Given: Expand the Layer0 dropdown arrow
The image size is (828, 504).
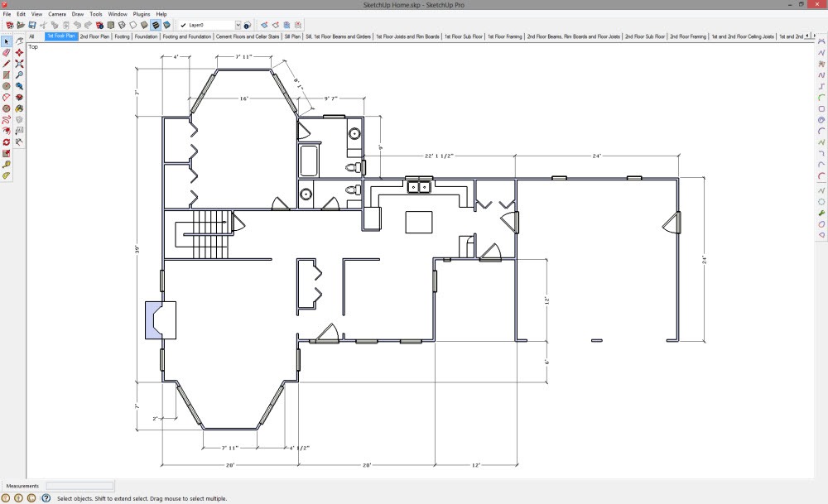Looking at the screenshot, I should (x=238, y=25).
